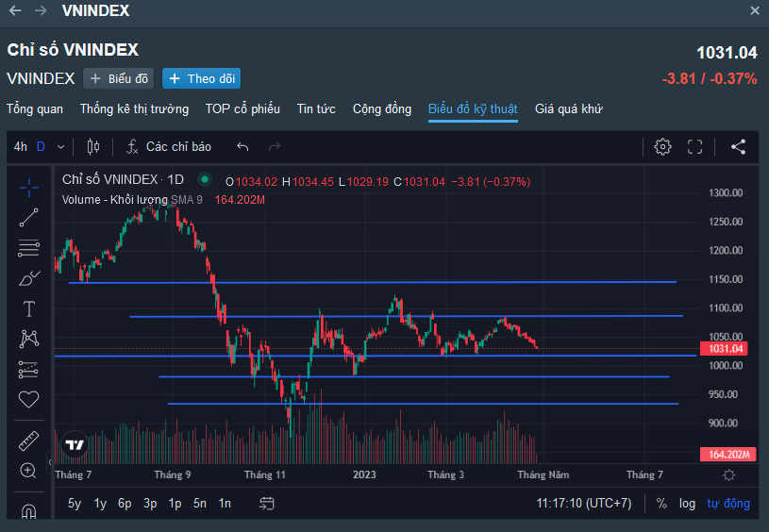
Task: Open the go-to-date calendar icon
Action: 267,504
